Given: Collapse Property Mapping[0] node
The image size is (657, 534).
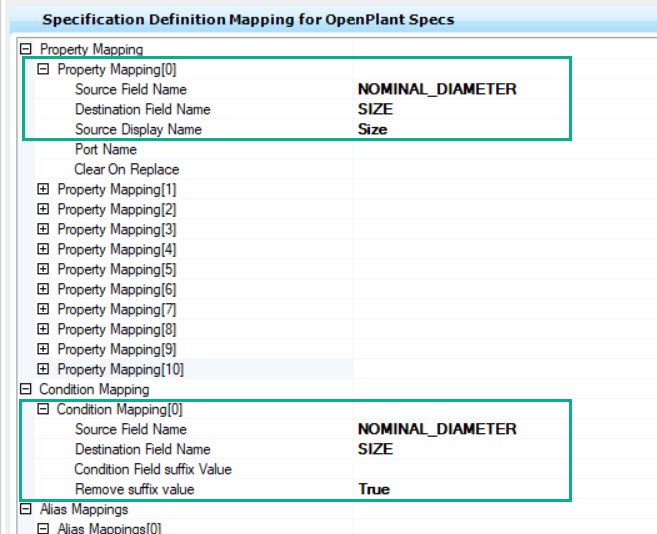Looking at the screenshot, I should click(x=43, y=69).
